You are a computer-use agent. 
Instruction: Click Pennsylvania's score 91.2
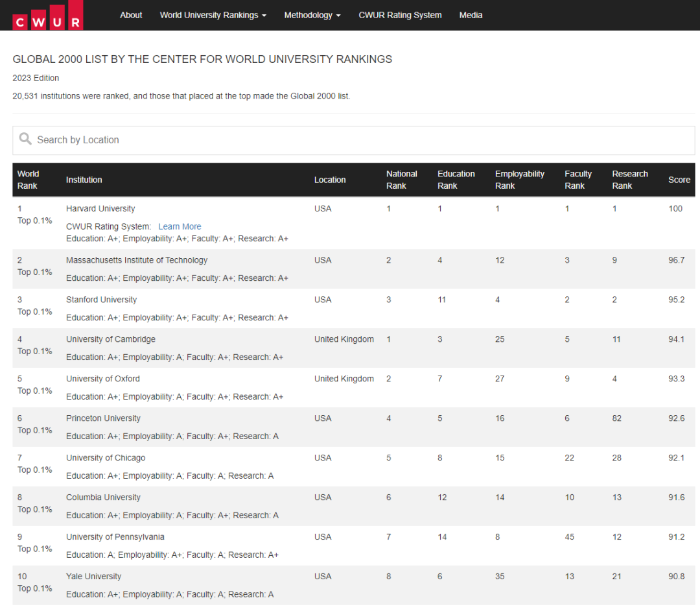676,537
